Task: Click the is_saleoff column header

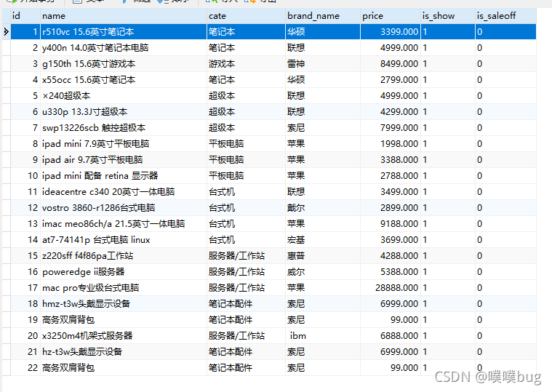Action: pyautogui.click(x=505, y=16)
